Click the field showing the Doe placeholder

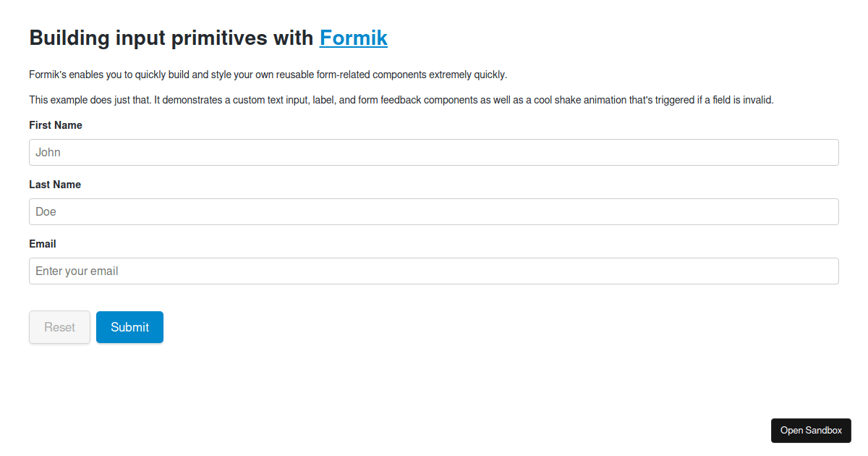point(434,211)
